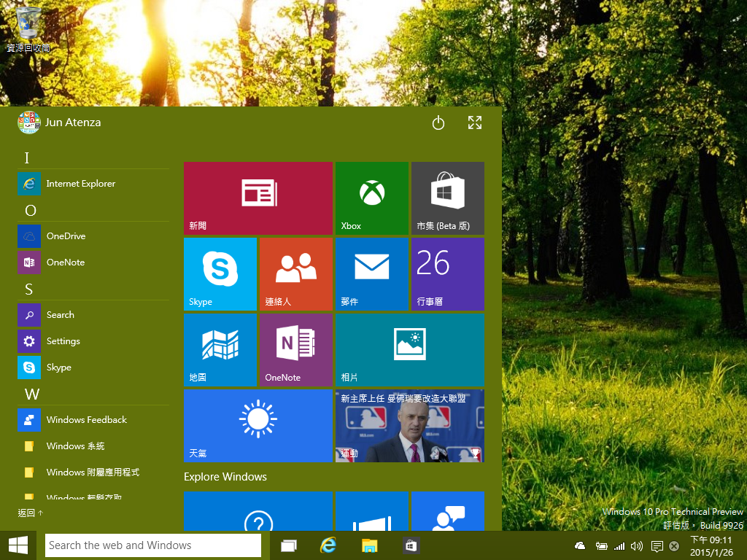Open the Store from the taskbar
The image size is (747, 560).
pos(411,545)
